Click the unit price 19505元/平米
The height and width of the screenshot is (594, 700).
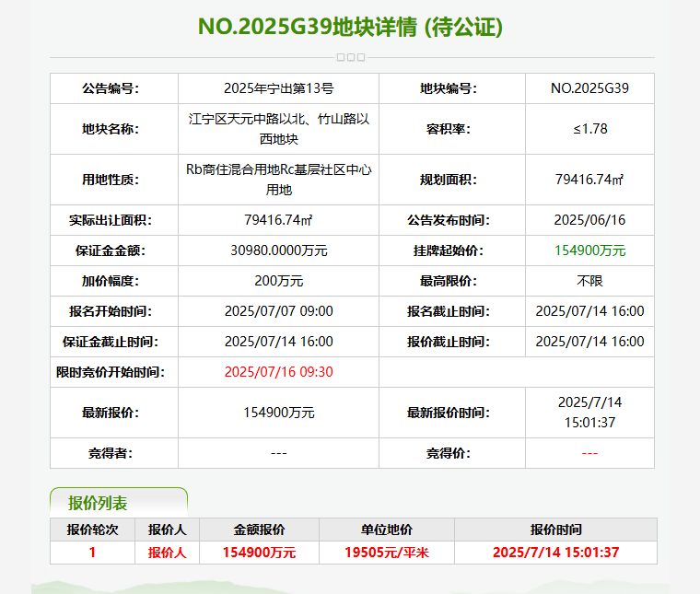387,553
